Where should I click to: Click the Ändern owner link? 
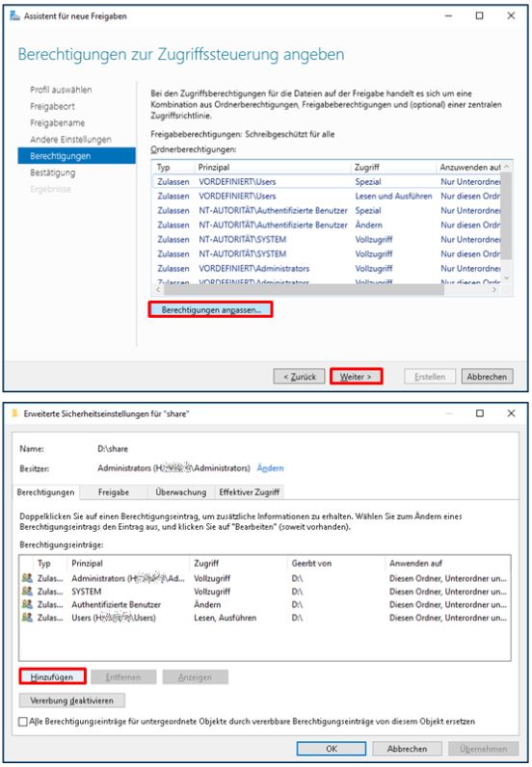[x=270, y=468]
